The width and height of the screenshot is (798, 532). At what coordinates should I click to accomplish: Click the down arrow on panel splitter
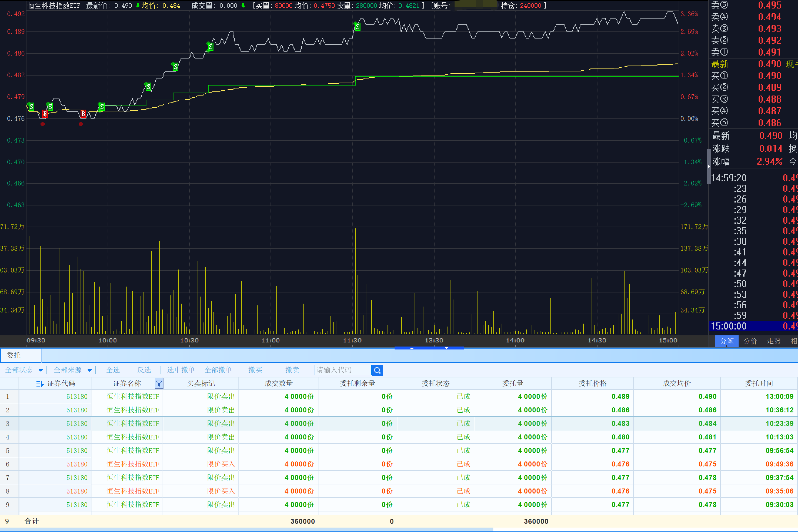click(x=446, y=348)
